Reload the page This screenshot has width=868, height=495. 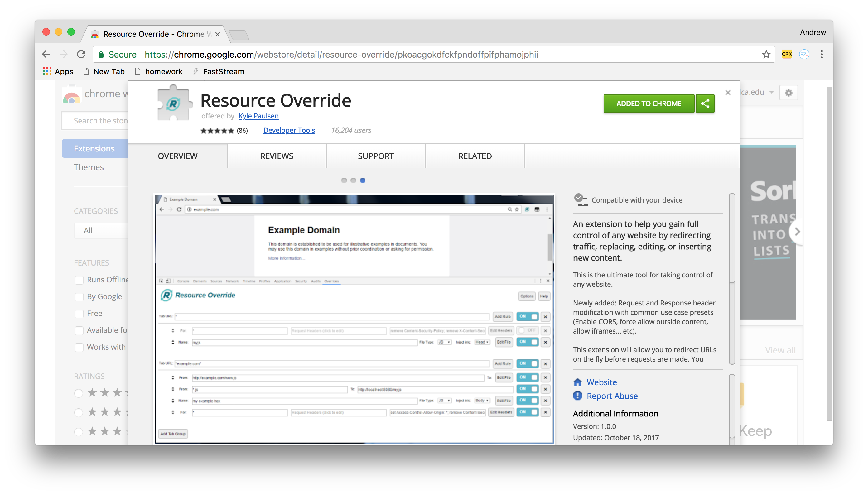click(81, 54)
